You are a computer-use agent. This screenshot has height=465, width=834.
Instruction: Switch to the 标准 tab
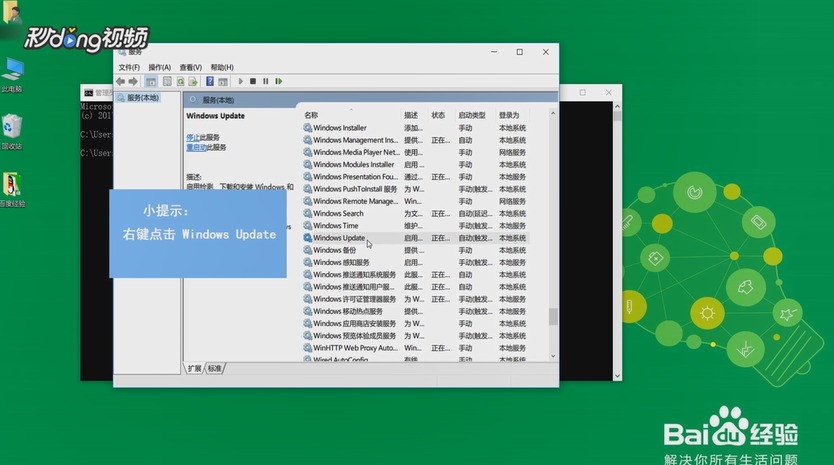[x=214, y=369]
